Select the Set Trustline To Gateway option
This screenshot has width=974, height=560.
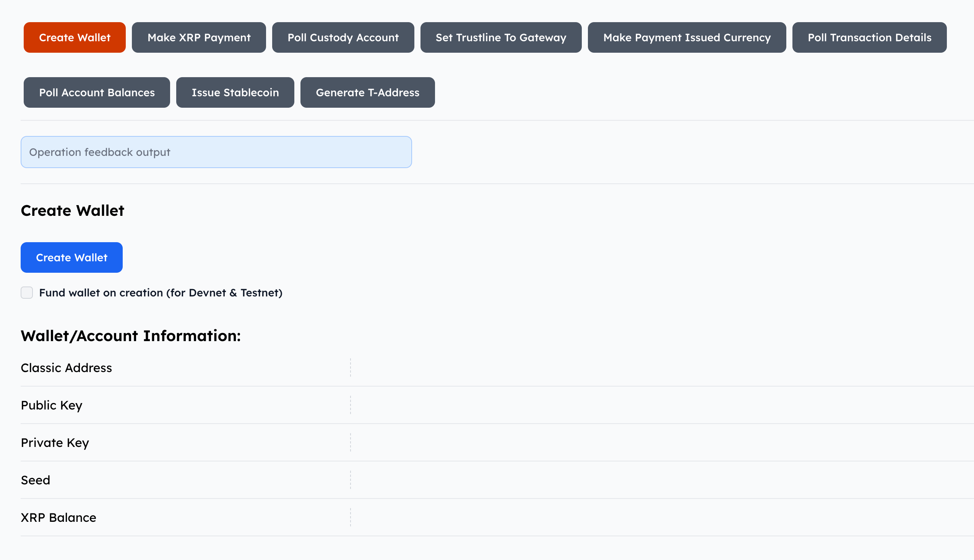point(501,37)
